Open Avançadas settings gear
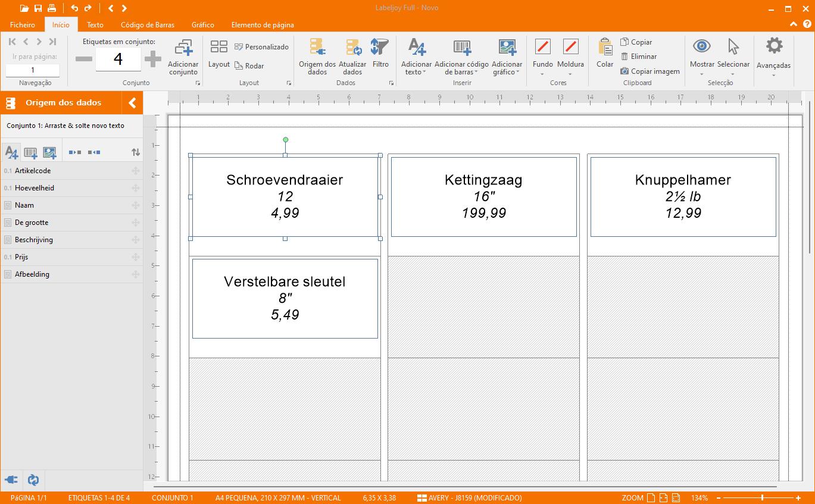The height and width of the screenshot is (504, 815). pos(773,57)
